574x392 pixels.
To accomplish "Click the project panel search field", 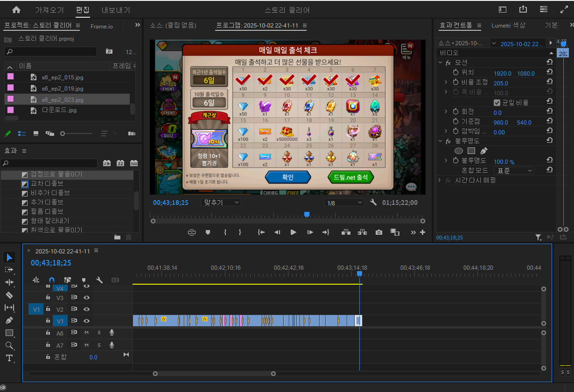I will pyautogui.click(x=51, y=51).
